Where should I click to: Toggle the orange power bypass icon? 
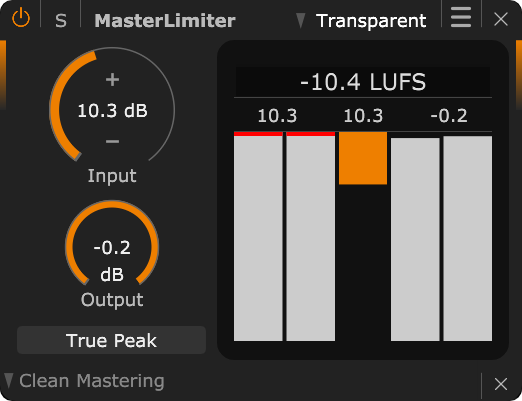(x=21, y=18)
